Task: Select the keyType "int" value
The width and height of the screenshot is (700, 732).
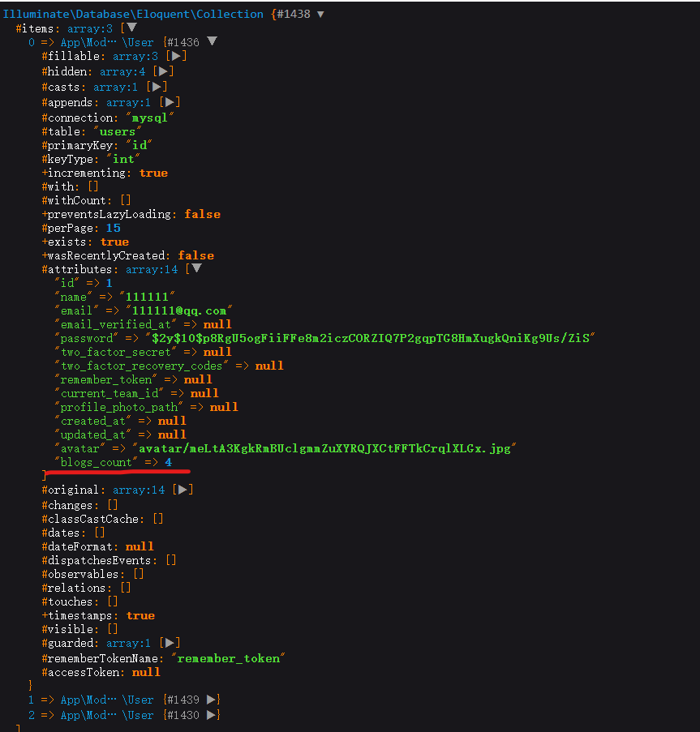Action: tap(123, 159)
